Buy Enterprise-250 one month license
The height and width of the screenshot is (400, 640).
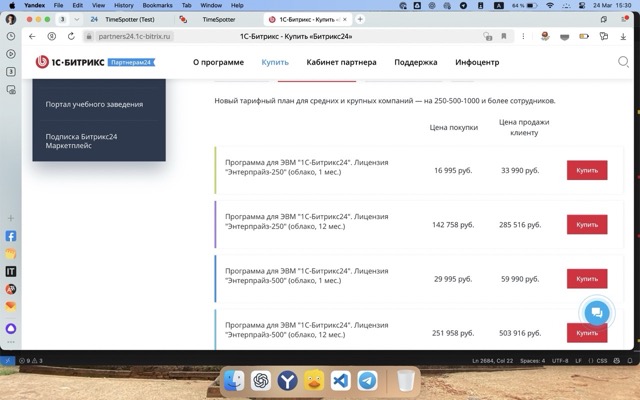[x=586, y=170]
